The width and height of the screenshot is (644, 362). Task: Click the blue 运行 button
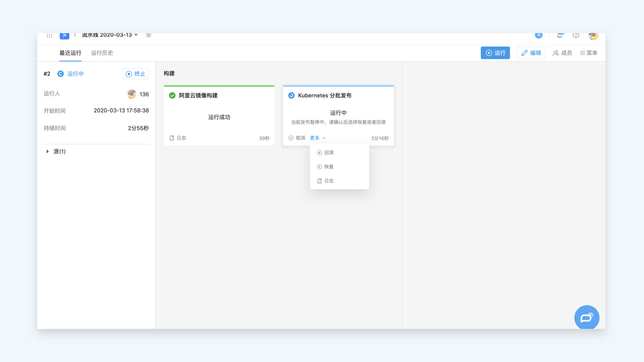(x=495, y=53)
